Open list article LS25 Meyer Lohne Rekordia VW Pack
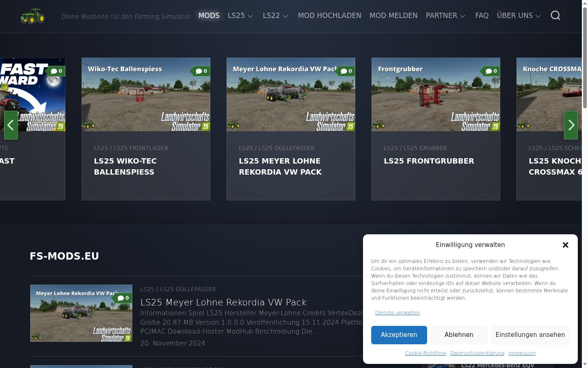 223,303
